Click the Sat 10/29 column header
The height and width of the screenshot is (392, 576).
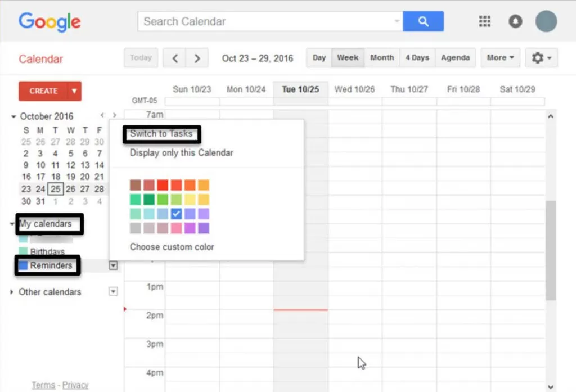[x=517, y=89]
